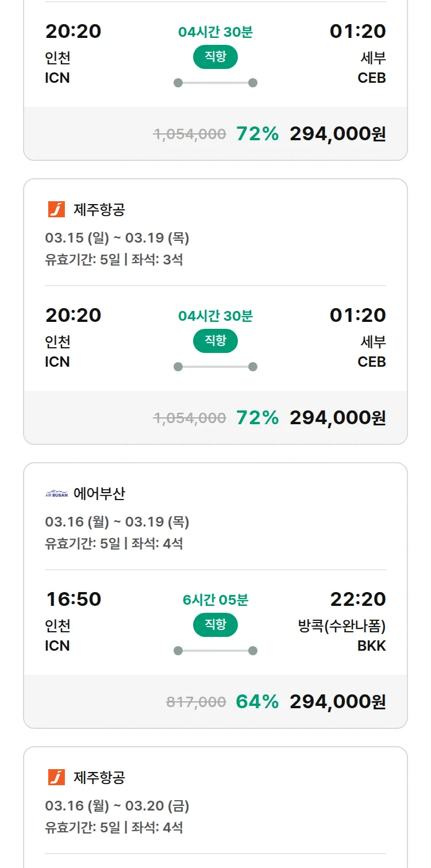Click the 64% discount label
Screen dimensions: 431x868
[x=257, y=702]
